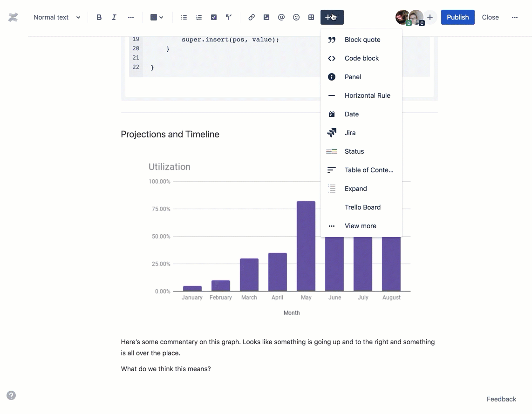532x414 pixels.
Task: Mention a teammate with the @ icon
Action: pyautogui.click(x=281, y=17)
